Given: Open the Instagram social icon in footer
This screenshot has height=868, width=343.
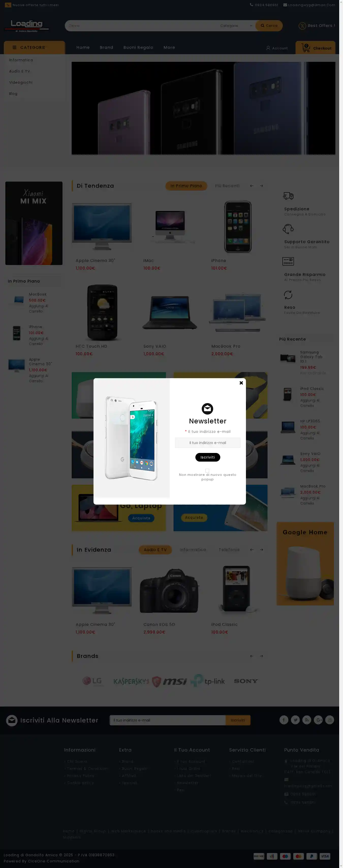Looking at the screenshot, I should (330, 720).
